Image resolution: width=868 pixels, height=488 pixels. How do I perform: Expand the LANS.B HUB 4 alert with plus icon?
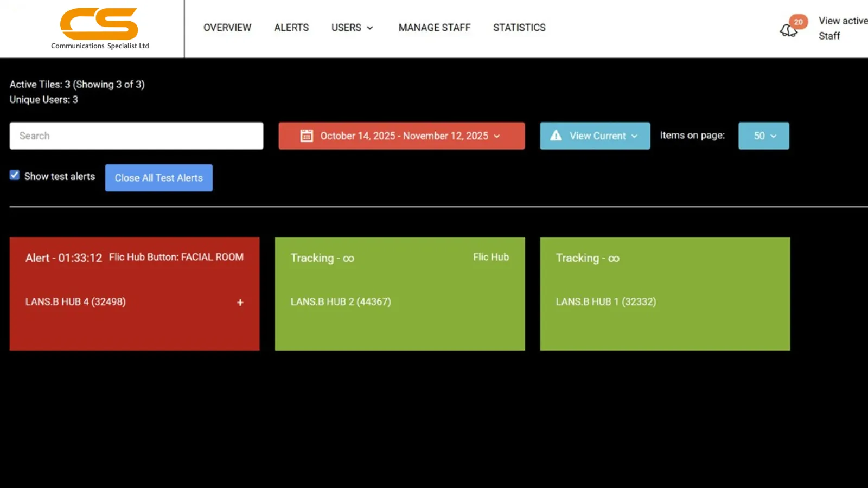click(x=240, y=303)
